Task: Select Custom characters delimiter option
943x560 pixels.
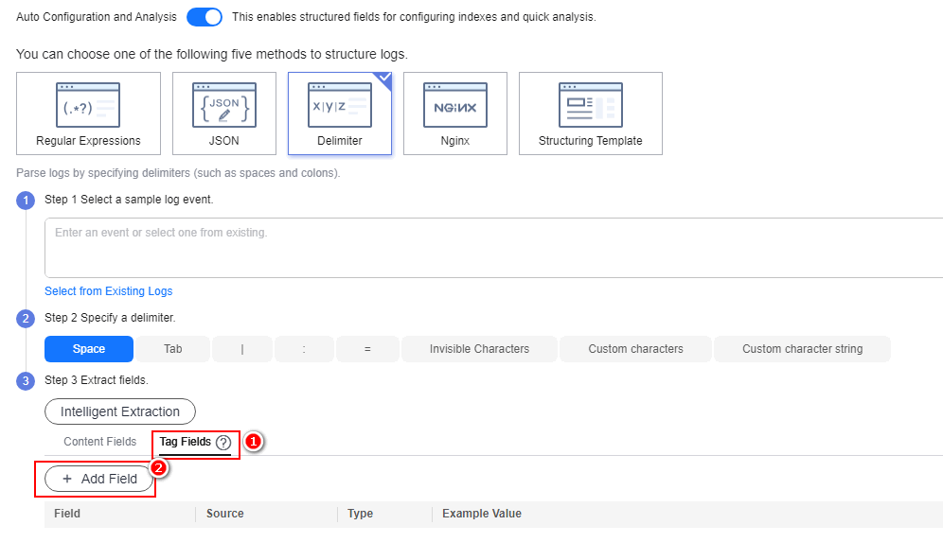Action: 635,349
